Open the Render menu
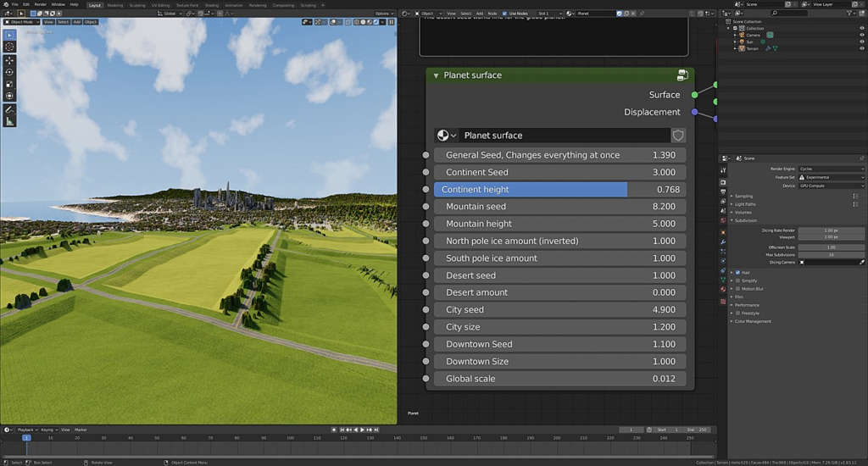Image resolution: width=868 pixels, height=466 pixels. (x=41, y=4)
